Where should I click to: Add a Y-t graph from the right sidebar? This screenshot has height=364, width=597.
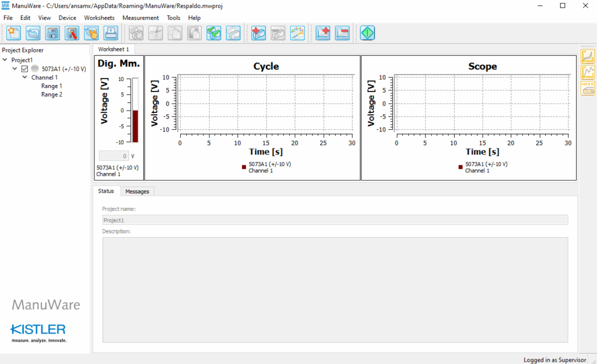coord(588,72)
